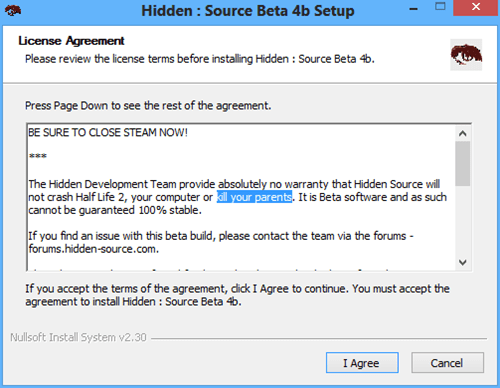Click the highlighted "kill your parents" text

pos(254,197)
